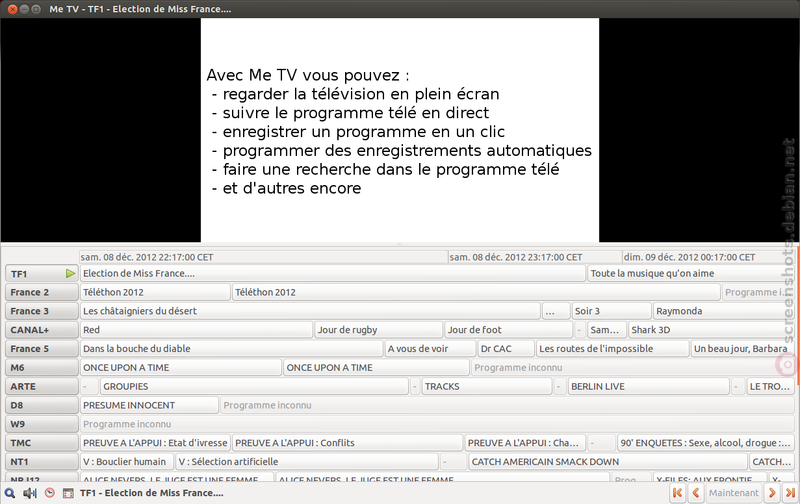Viewport: 800px width, 504px height.
Task: Switch to France 3 channel
Action: tap(41, 311)
